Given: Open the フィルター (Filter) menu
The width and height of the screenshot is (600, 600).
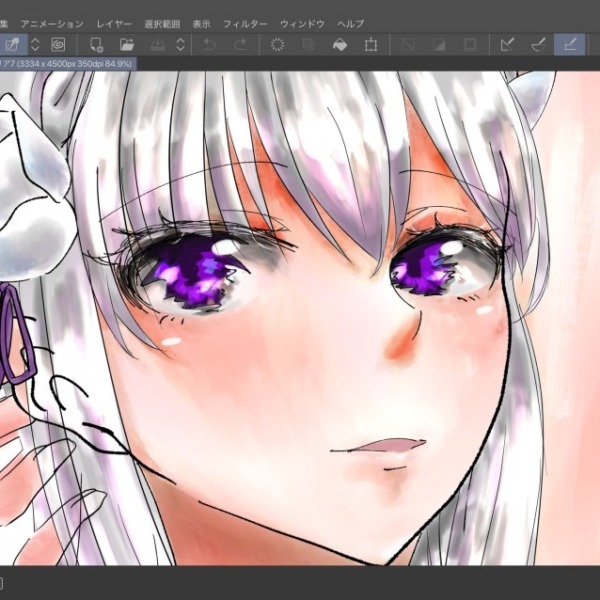Looking at the screenshot, I should 245,23.
